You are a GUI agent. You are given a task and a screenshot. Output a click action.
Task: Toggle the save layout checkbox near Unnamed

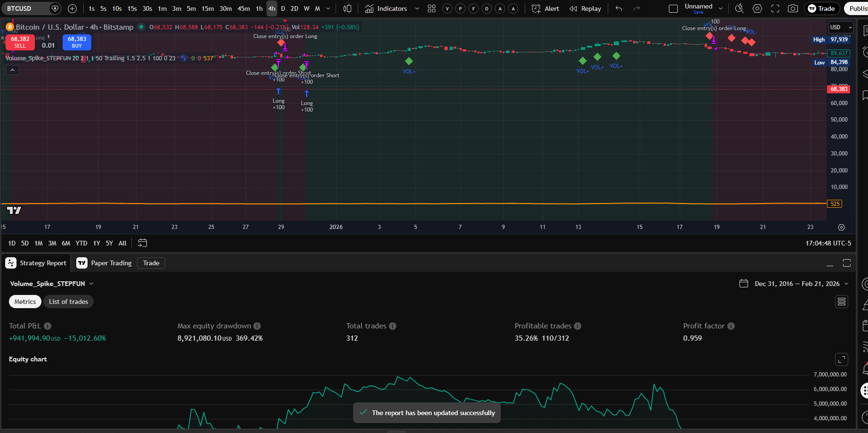coord(674,8)
